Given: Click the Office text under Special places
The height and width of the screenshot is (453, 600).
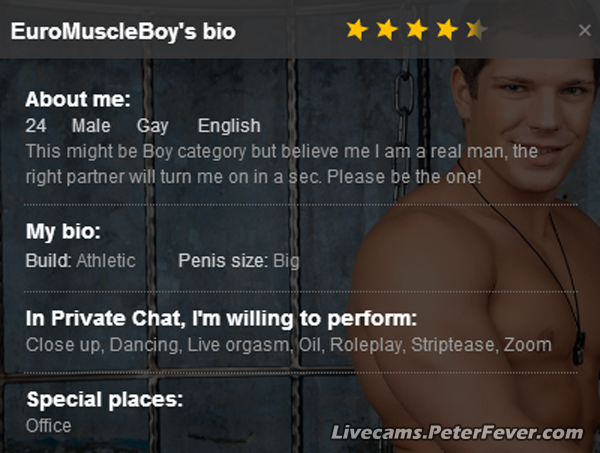Looking at the screenshot, I should (48, 425).
